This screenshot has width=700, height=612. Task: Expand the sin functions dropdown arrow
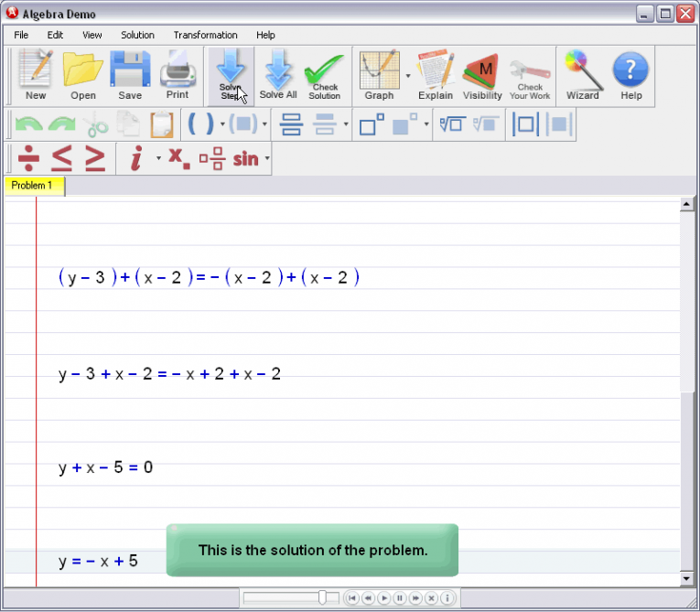pos(267,158)
